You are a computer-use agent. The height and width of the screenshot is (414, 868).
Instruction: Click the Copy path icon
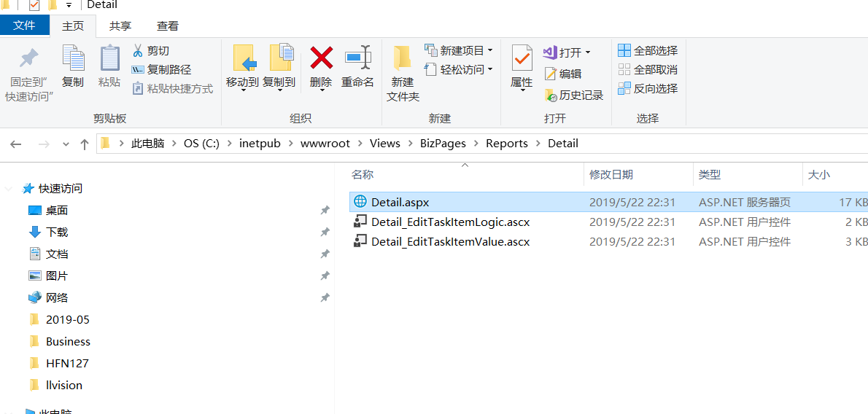[x=138, y=69]
